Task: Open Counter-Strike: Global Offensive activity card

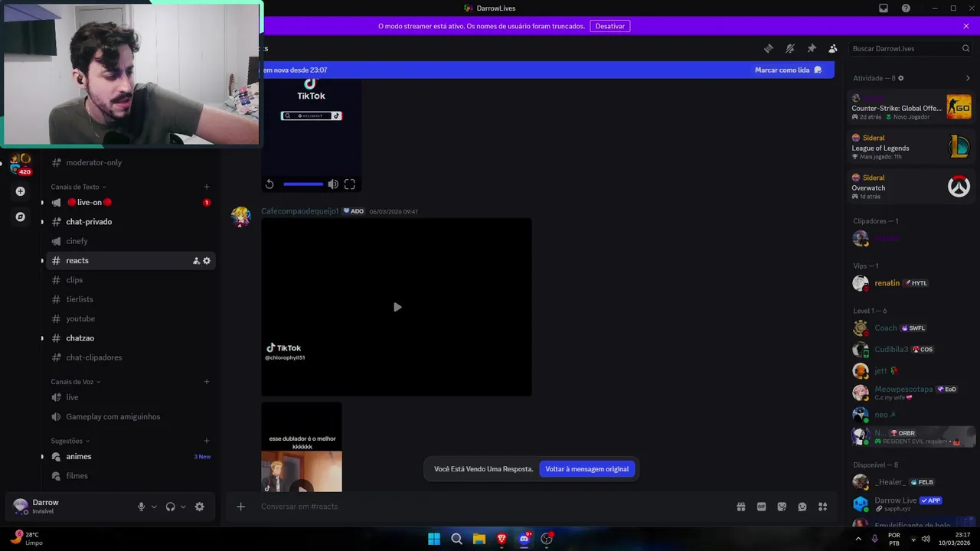Action: pyautogui.click(x=911, y=107)
